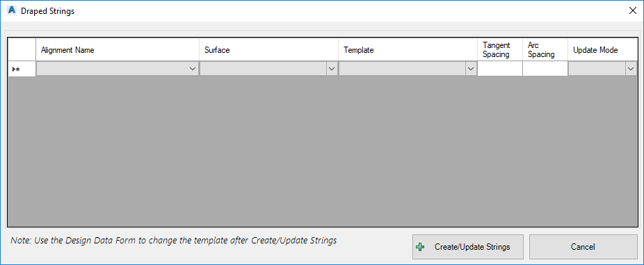The width and height of the screenshot is (644, 265).
Task: Click the Draped Strings title bar text
Action: 48,11
